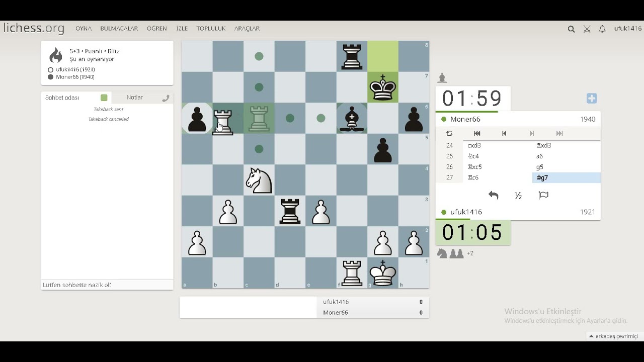644x362 pixels.
Task: Click the white pawn on g2
Action: coord(383,243)
